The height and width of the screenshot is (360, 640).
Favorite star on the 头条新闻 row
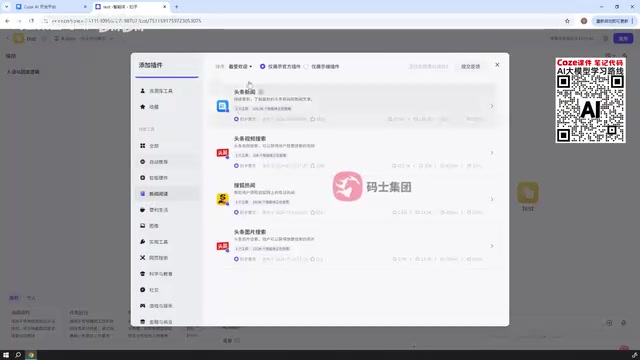pos(313,119)
